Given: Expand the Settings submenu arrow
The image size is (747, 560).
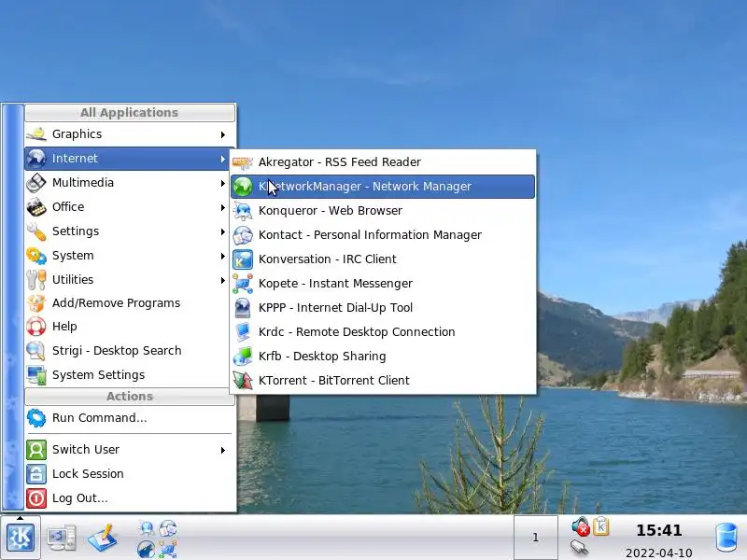Looking at the screenshot, I should pos(222,231).
